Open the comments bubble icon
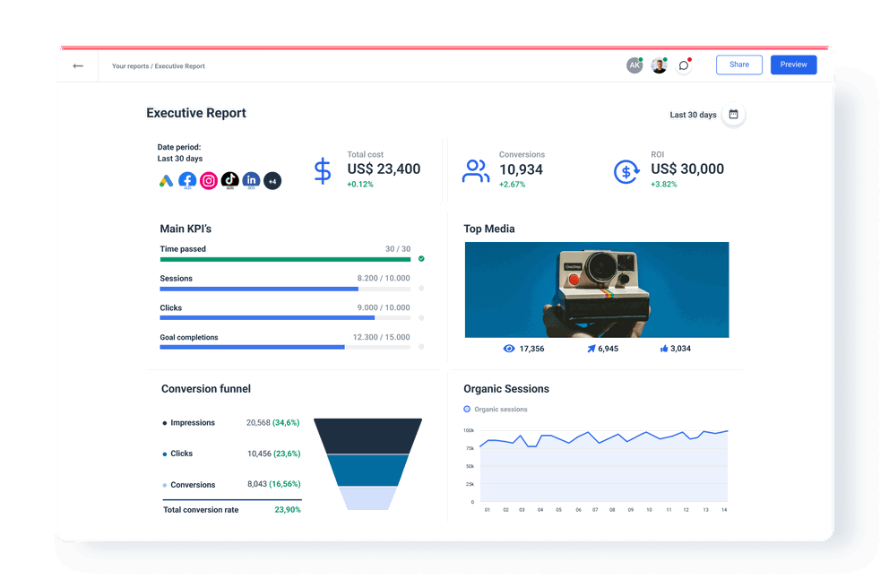Screen dimensions: 889x588 (x=684, y=65)
